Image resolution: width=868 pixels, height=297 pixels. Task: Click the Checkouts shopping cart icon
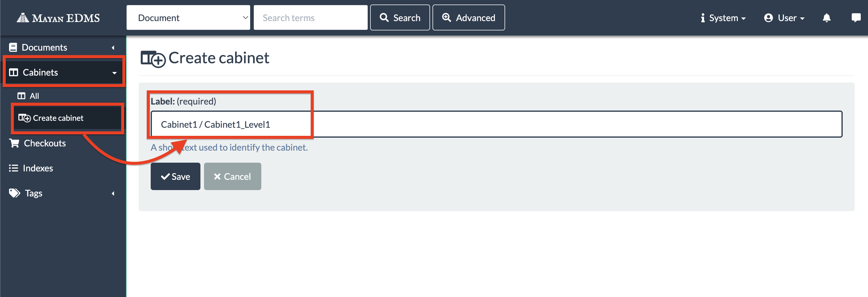pyautogui.click(x=14, y=143)
